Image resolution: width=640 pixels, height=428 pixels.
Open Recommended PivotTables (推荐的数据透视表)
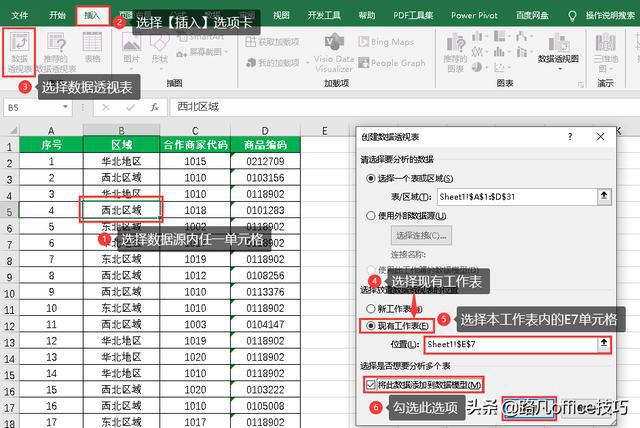click(56, 52)
